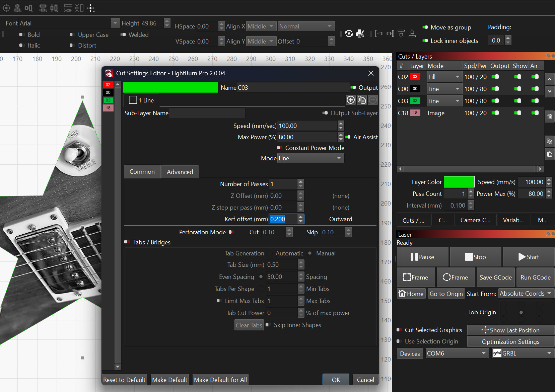
Task: Click the green Layer Color swatch
Action: 459,182
